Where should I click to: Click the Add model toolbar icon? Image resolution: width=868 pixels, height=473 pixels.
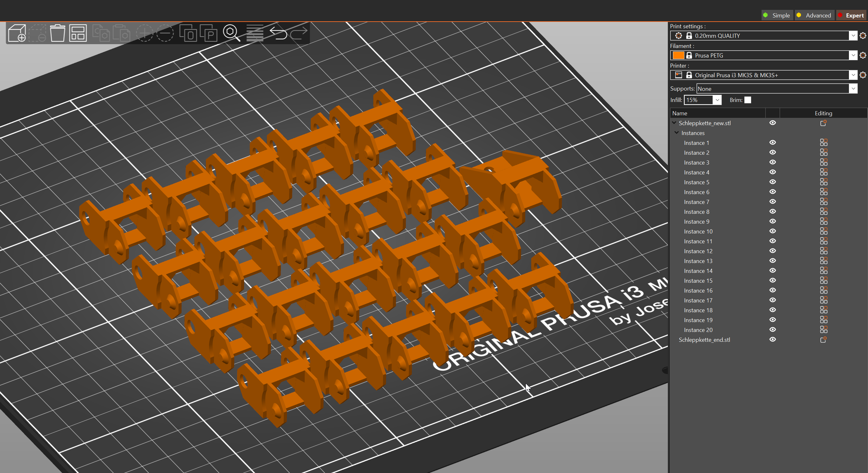17,33
